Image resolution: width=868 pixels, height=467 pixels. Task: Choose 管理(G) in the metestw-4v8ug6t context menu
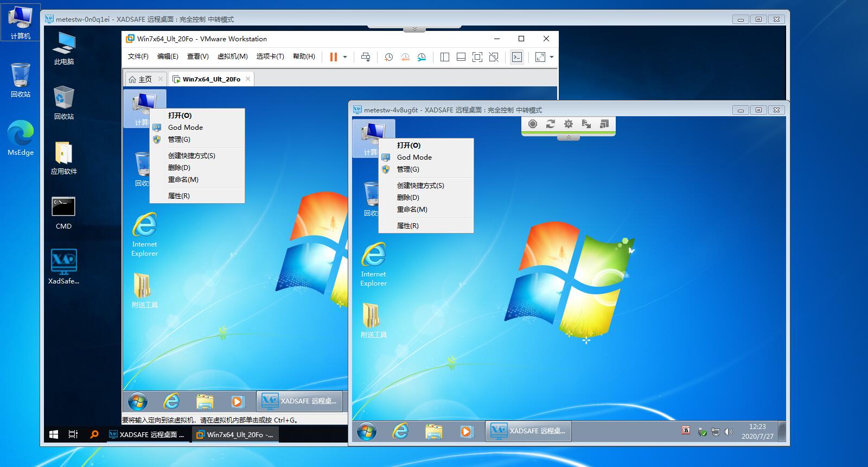coord(426,169)
